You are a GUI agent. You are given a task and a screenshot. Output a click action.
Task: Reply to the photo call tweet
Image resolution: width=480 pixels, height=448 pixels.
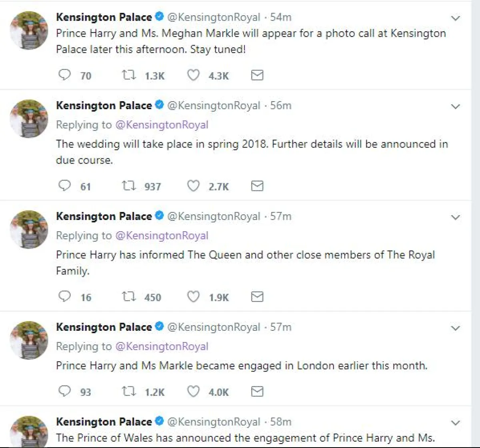tap(65, 75)
